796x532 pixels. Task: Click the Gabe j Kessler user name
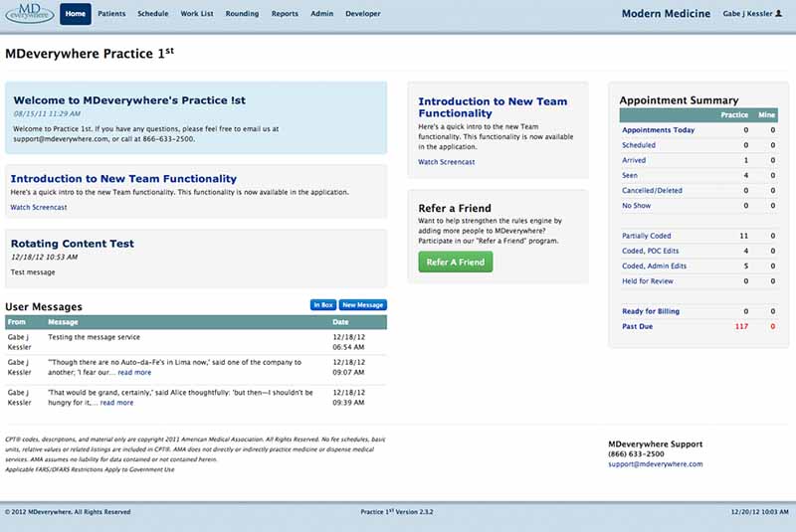pos(747,14)
